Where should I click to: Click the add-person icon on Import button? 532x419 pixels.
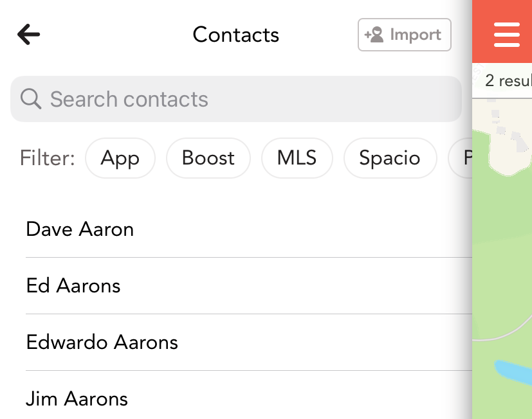(x=374, y=34)
